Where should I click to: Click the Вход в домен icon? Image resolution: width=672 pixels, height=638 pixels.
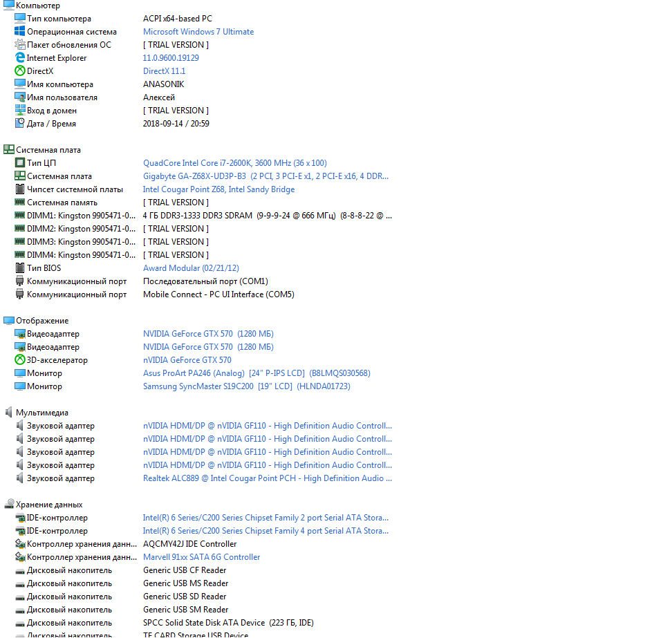tap(20, 110)
